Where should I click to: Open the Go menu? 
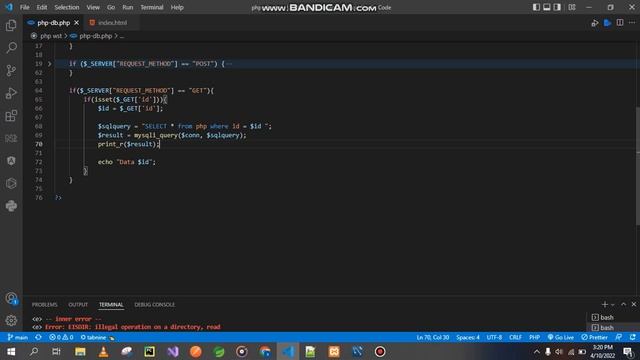click(111, 7)
